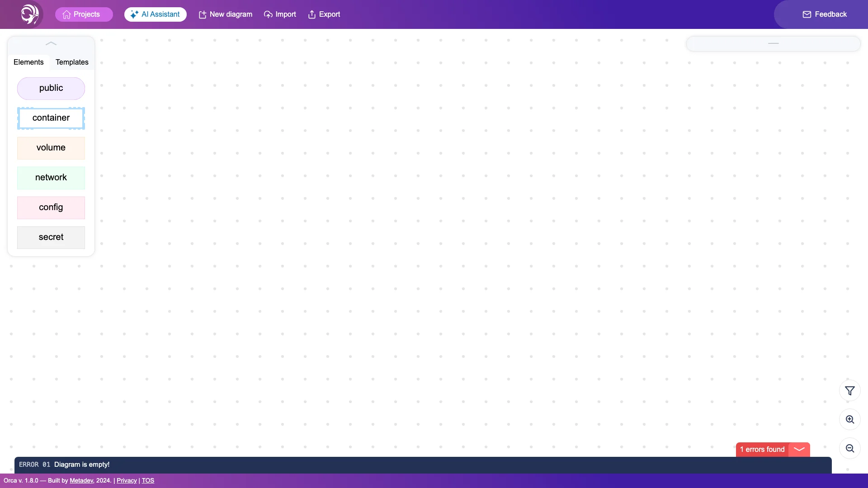Click the network element icon in sidebar
This screenshot has height=488, width=868.
coord(51,178)
